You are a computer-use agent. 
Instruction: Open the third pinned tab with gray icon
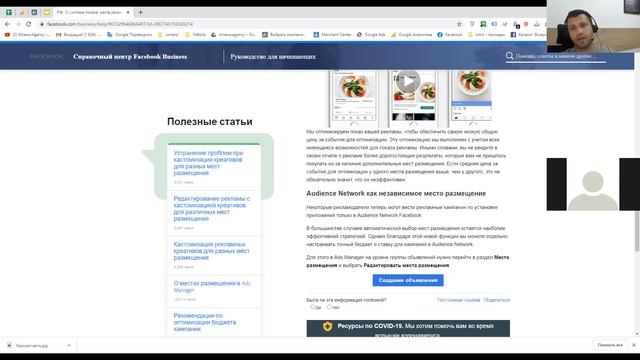[x=34, y=12]
